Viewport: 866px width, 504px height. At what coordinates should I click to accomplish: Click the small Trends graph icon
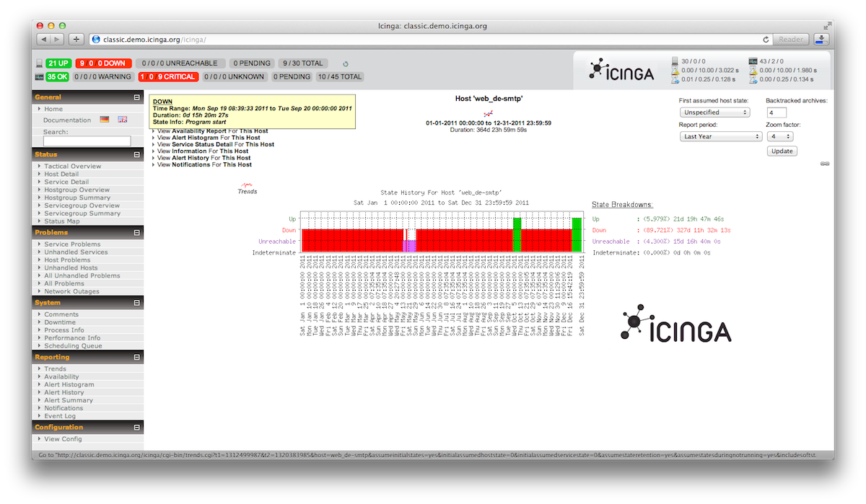247,185
